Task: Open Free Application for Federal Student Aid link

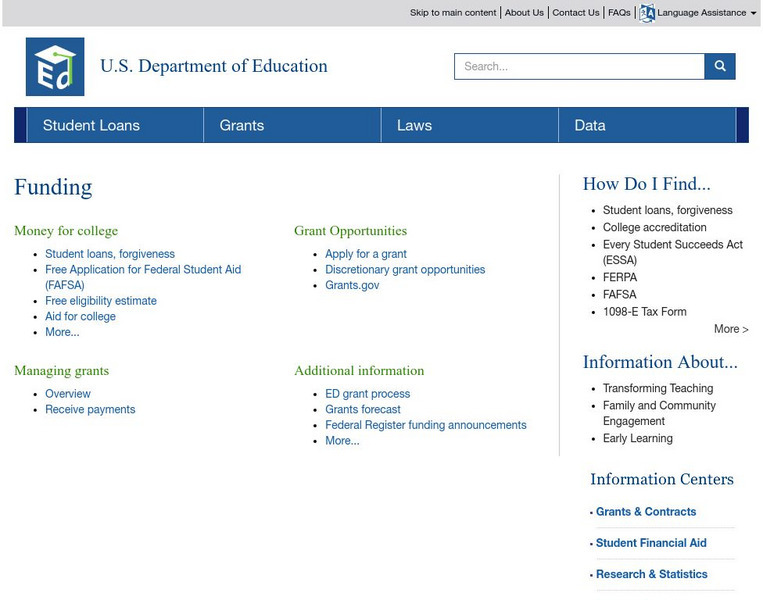Action: (x=143, y=277)
